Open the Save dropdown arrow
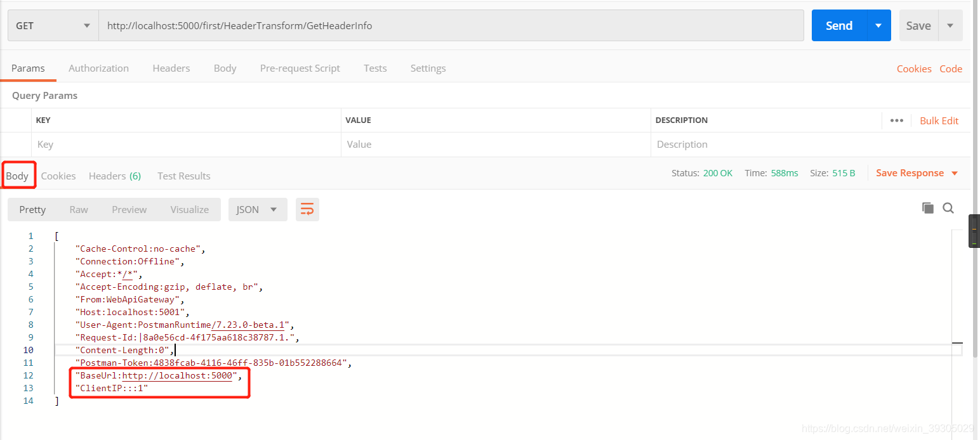The width and height of the screenshot is (980, 440). click(x=950, y=26)
